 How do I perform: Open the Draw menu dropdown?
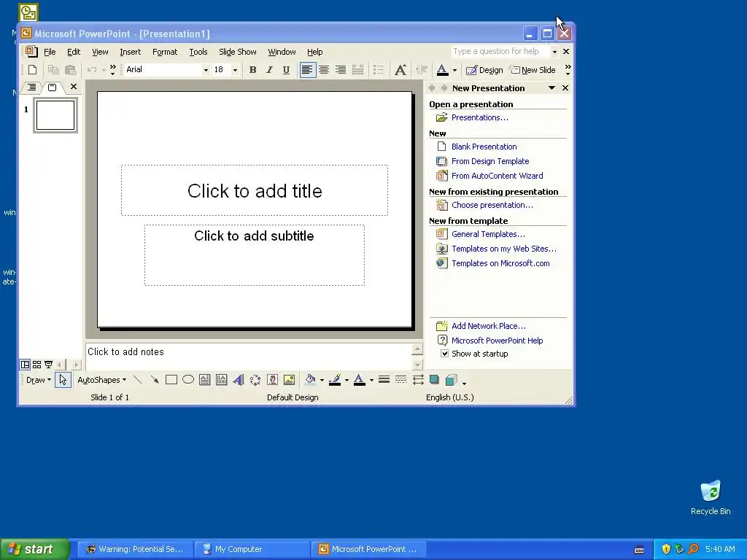tap(38, 380)
